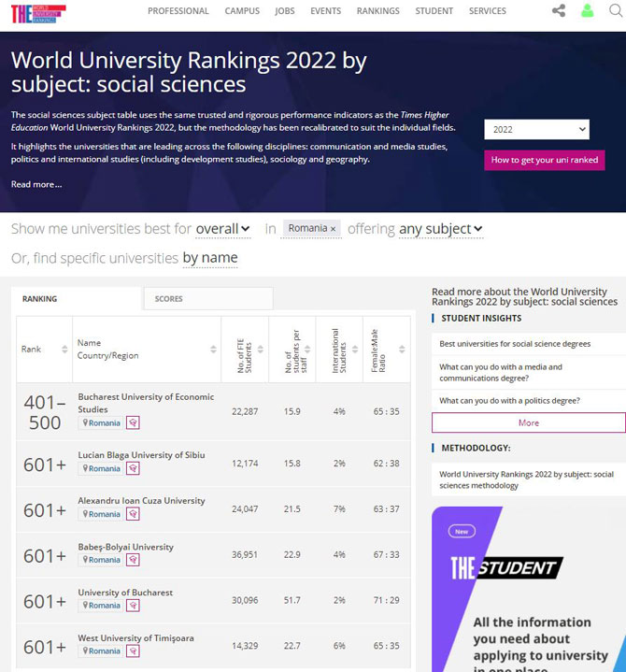This screenshot has width=626, height=672.
Task: Select the RANKING tab
Action: (76, 299)
